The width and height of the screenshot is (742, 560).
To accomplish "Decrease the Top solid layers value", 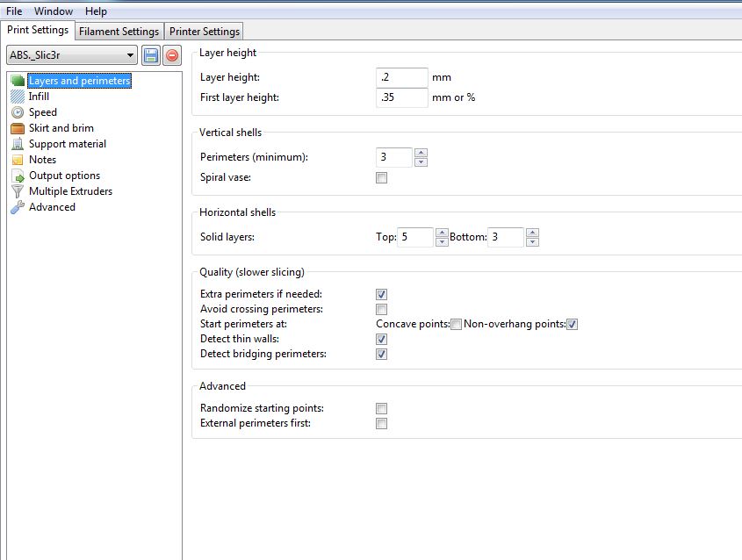I will coord(442,242).
